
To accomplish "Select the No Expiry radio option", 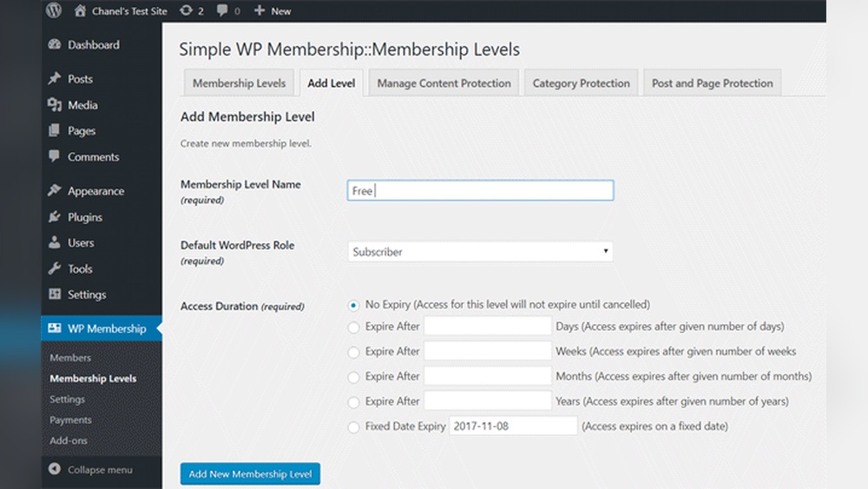I will pyautogui.click(x=353, y=305).
